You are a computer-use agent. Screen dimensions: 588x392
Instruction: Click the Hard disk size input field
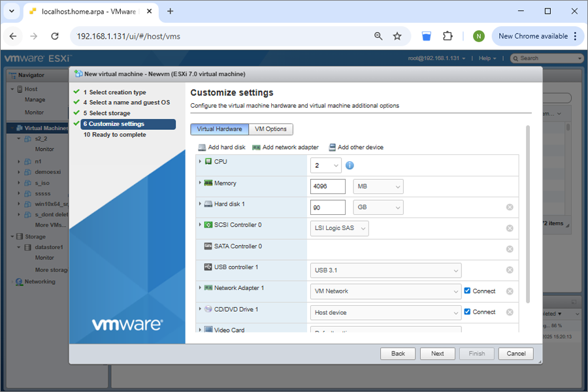(328, 207)
